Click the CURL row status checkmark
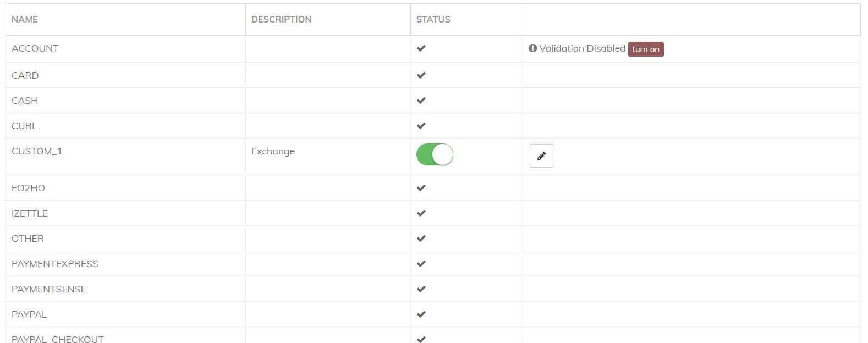This screenshot has width=868, height=343. click(x=421, y=126)
